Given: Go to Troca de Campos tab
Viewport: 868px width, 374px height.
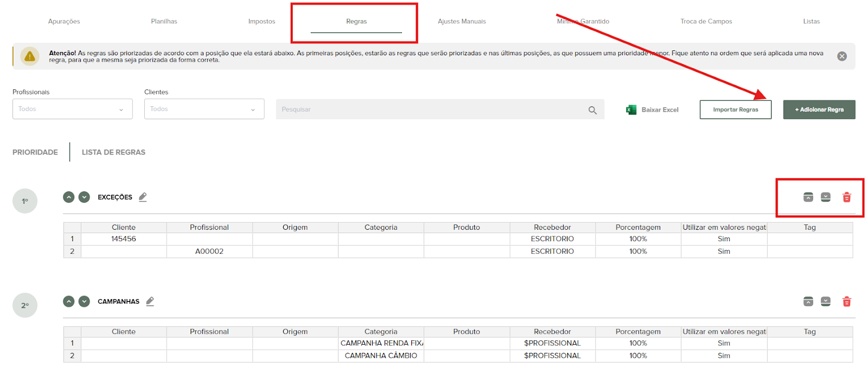Looking at the screenshot, I should 706,22.
